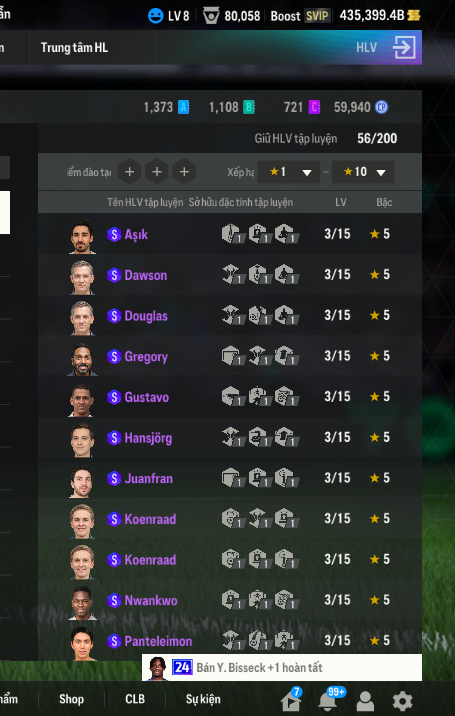Open the settings gear icon
This screenshot has height=716, width=455.
point(402,701)
